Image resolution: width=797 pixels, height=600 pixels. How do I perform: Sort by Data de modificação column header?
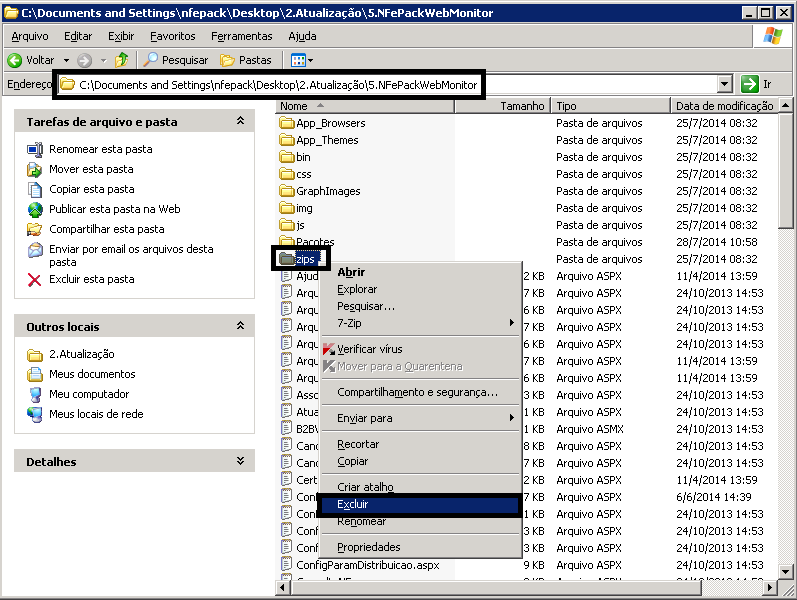pyautogui.click(x=724, y=106)
